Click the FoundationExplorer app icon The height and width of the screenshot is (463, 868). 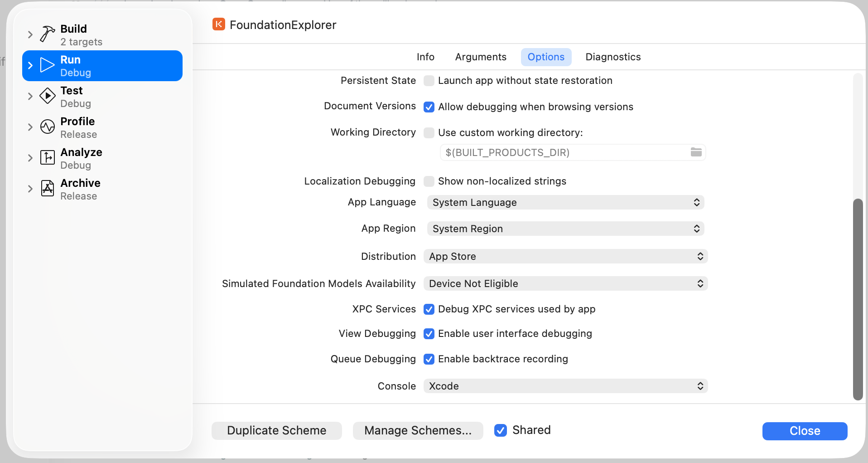pyautogui.click(x=219, y=24)
